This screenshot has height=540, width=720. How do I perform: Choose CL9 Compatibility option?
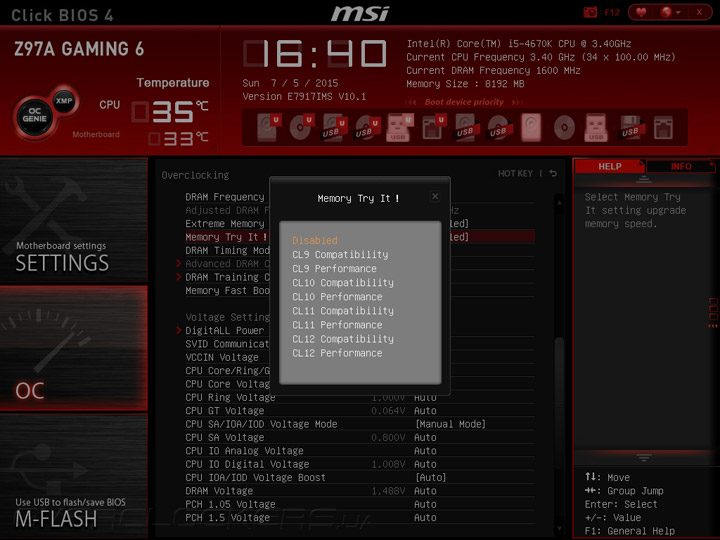tap(340, 254)
